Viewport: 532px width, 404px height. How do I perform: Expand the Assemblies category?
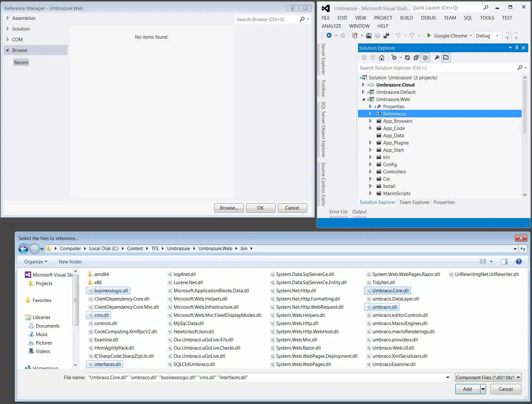pos(8,18)
